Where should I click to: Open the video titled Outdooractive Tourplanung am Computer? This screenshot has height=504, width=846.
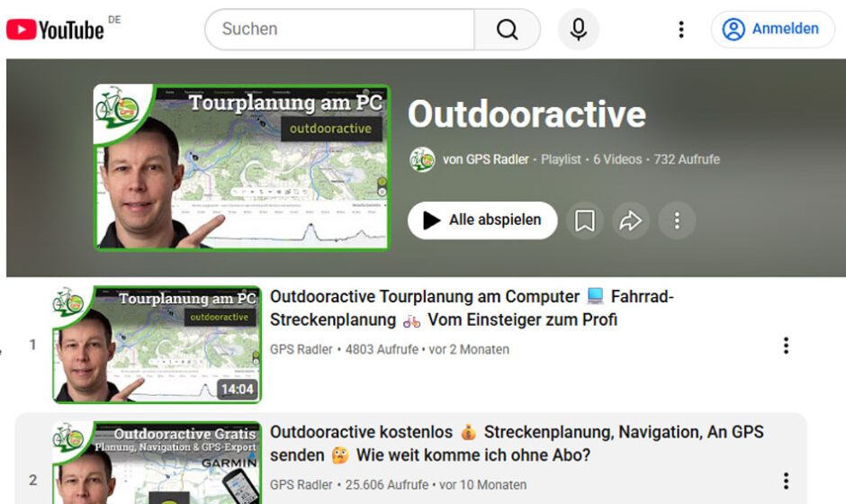coord(472,308)
